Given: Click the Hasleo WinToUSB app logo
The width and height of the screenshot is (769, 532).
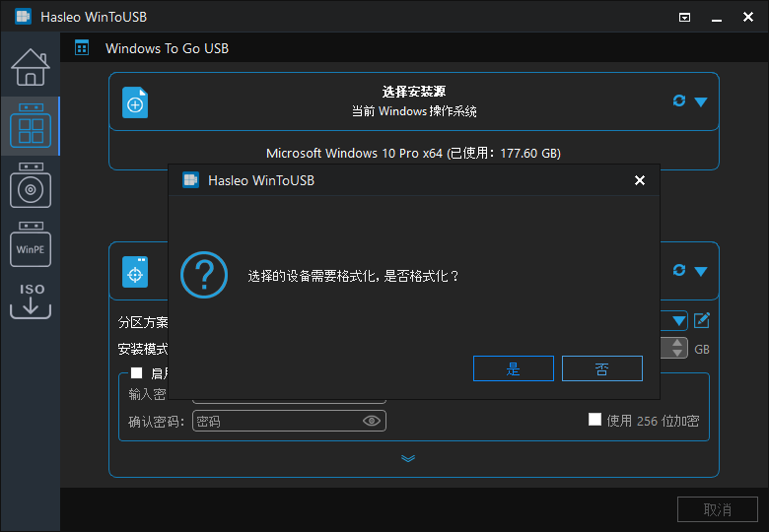Looking at the screenshot, I should coord(23,17).
